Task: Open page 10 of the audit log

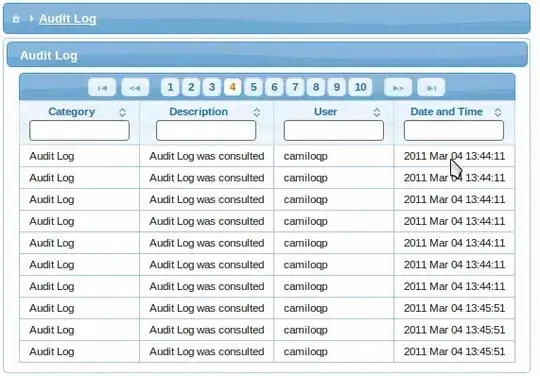Action: [x=360, y=87]
